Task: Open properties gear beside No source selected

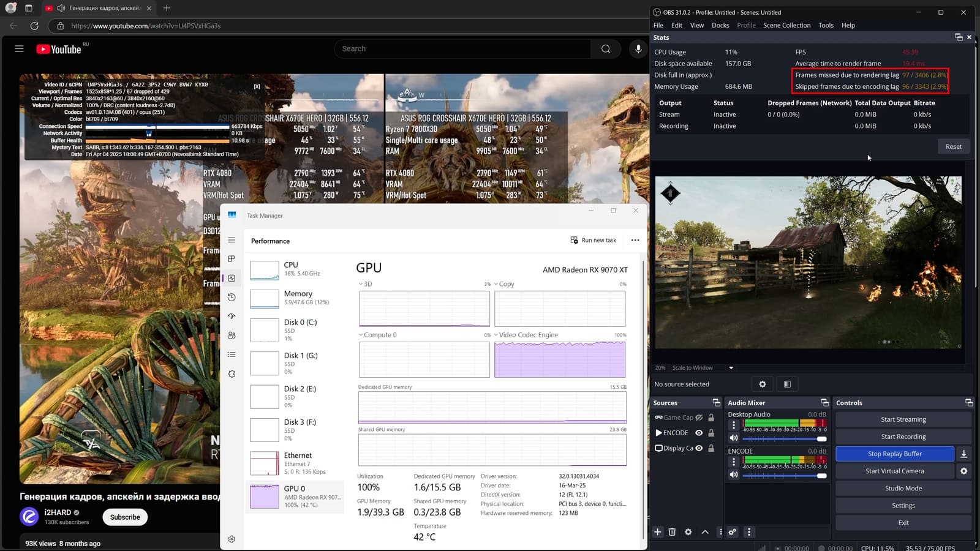Action: [x=763, y=384]
